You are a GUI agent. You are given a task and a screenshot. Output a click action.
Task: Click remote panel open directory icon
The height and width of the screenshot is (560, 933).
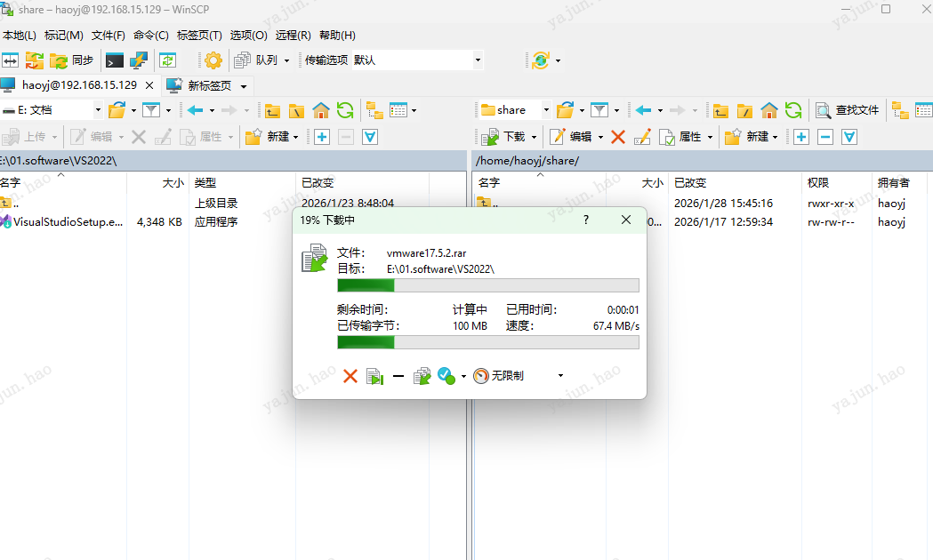tap(566, 110)
